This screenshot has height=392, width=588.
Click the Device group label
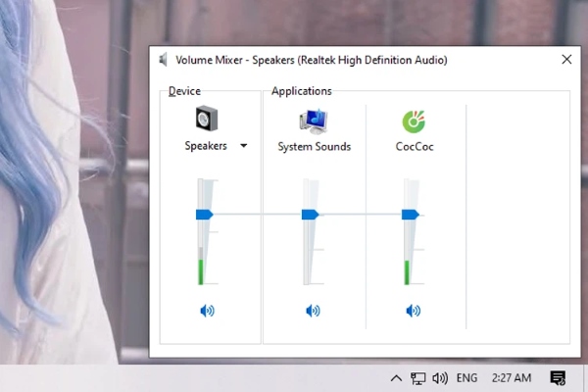click(x=184, y=91)
